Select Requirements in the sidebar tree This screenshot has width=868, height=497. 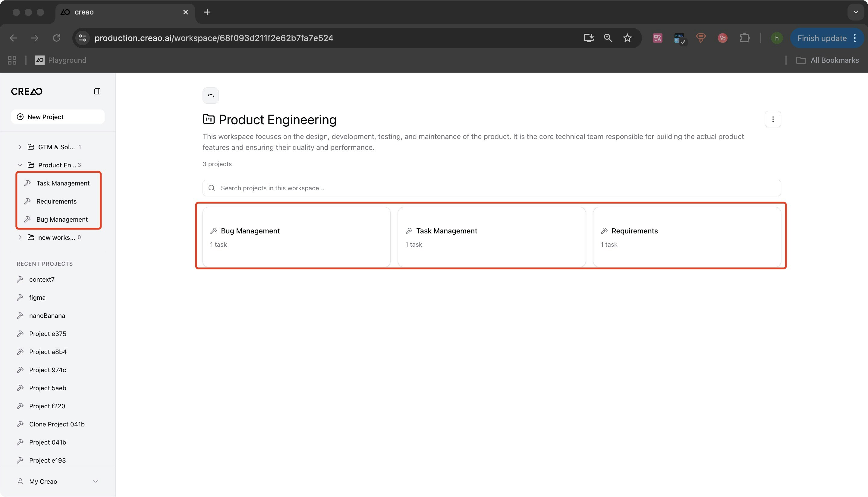pos(56,201)
